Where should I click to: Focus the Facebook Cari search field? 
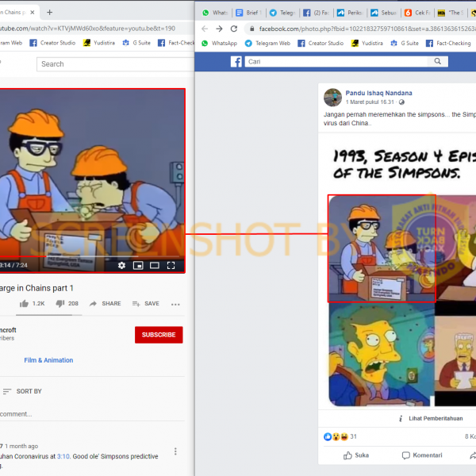click(336, 62)
